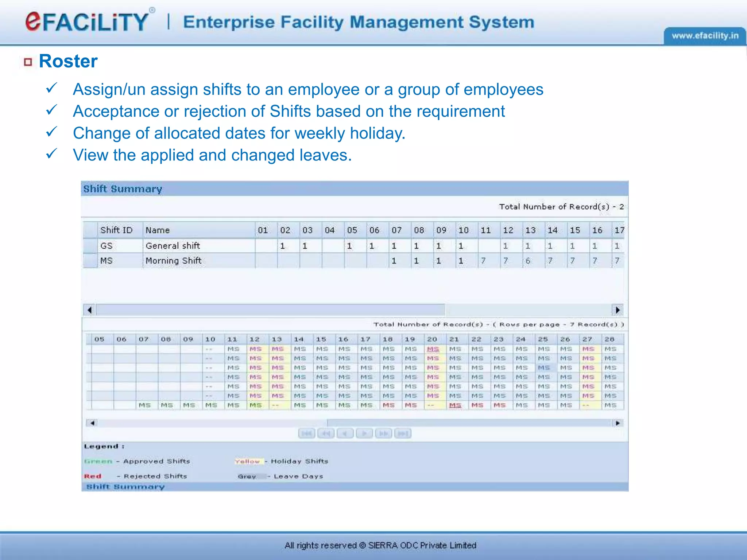Screen dimensions: 747x560
Task: Open the underlined MS link under day 20
Action: click(x=433, y=349)
